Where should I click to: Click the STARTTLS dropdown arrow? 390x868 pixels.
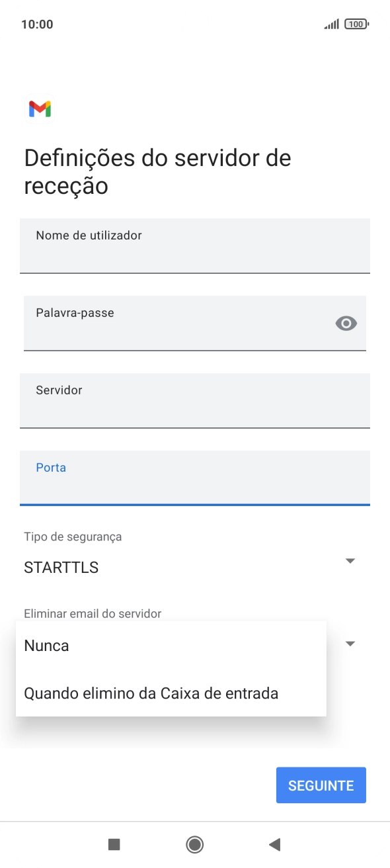coord(350,561)
